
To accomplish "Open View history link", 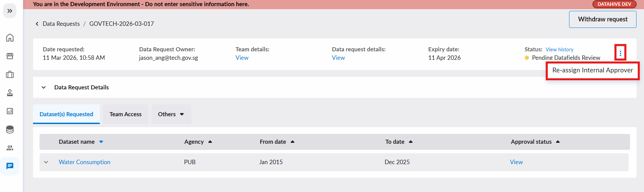I will 560,50.
